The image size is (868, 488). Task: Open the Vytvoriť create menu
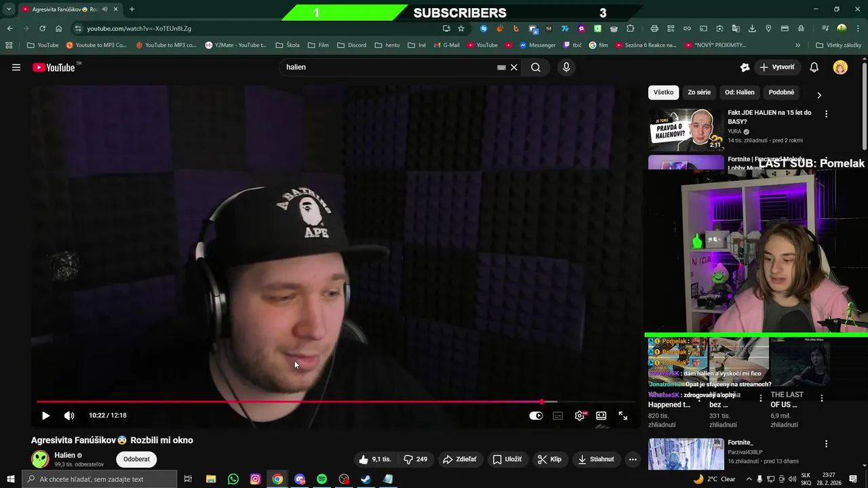click(x=777, y=67)
